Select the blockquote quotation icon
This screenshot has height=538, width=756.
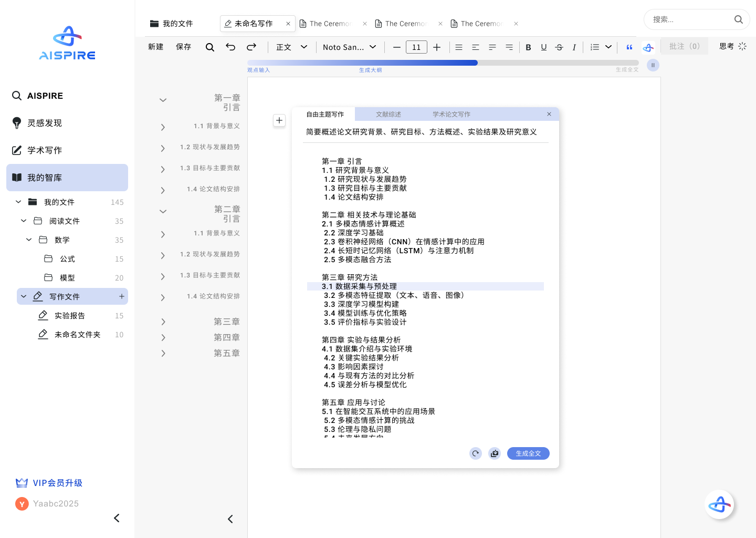click(629, 47)
